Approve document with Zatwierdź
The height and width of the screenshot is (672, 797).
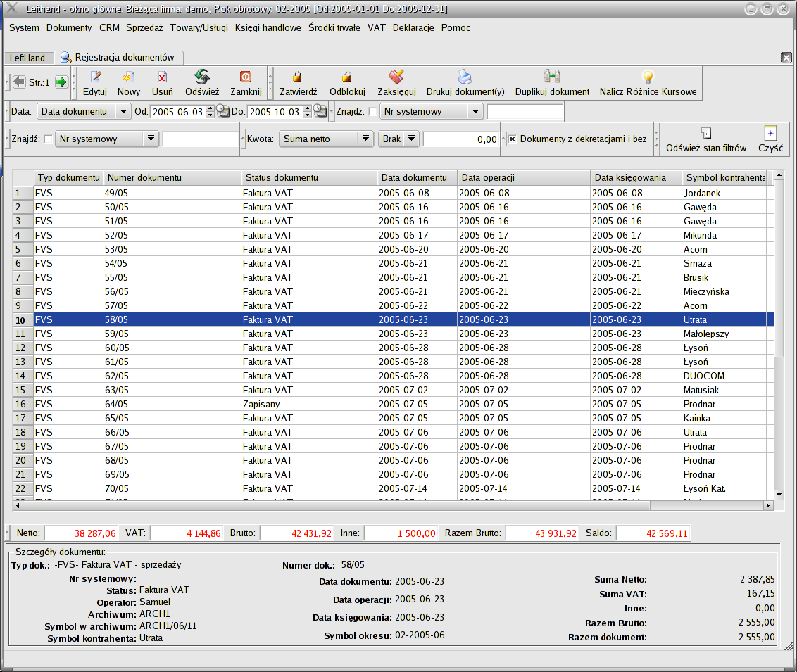pyautogui.click(x=298, y=84)
